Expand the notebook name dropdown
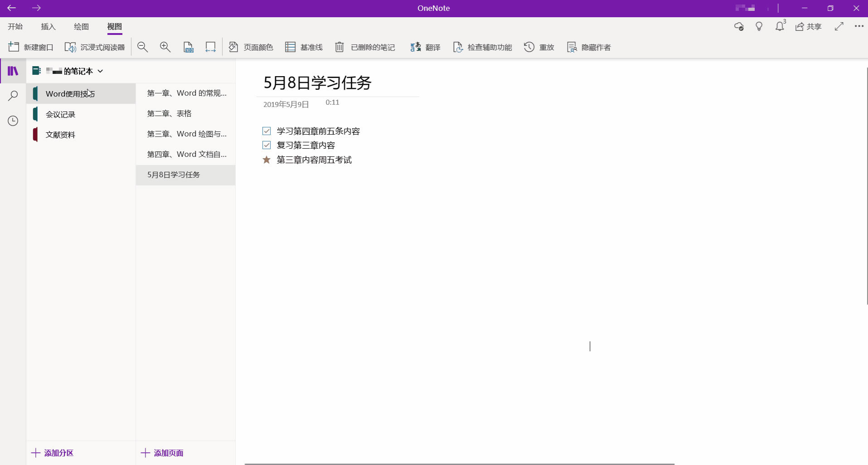Image resolution: width=868 pixels, height=465 pixels. 100,71
